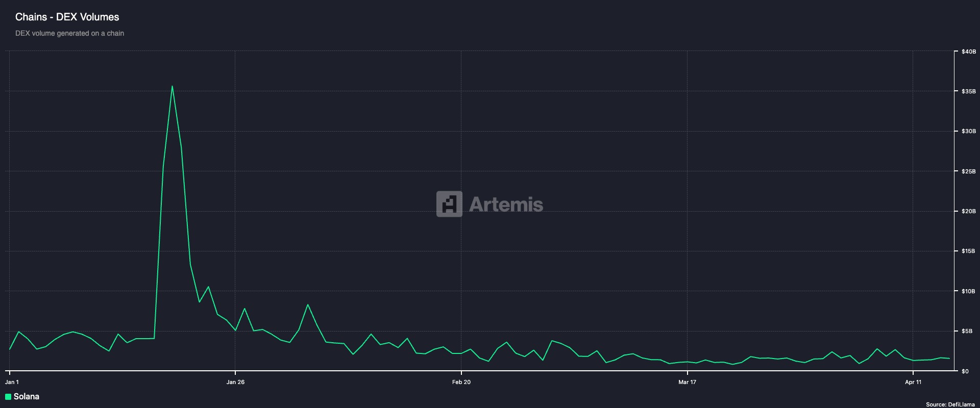Click the $25B y-axis label
Screen dimensions: 980x408
[968, 171]
